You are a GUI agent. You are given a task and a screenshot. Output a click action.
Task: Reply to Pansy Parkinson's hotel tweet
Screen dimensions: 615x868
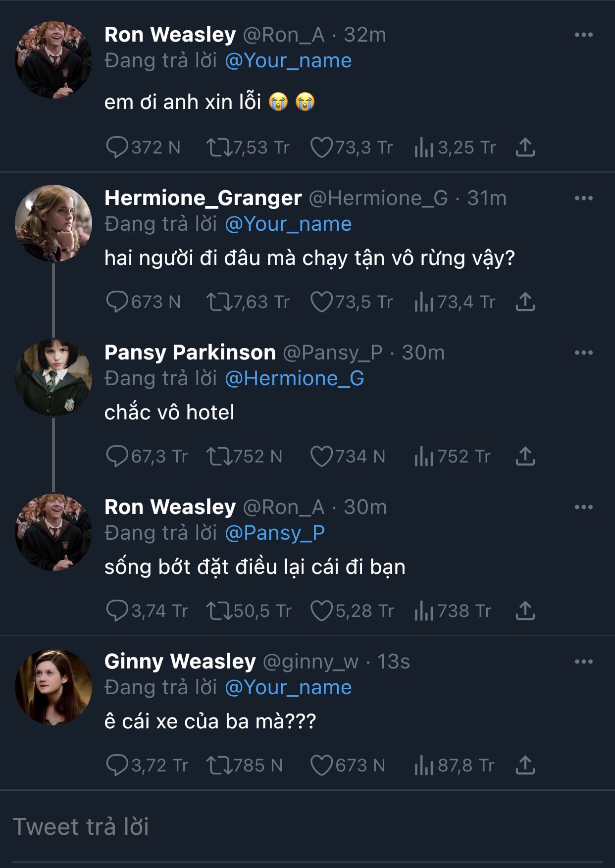(117, 457)
